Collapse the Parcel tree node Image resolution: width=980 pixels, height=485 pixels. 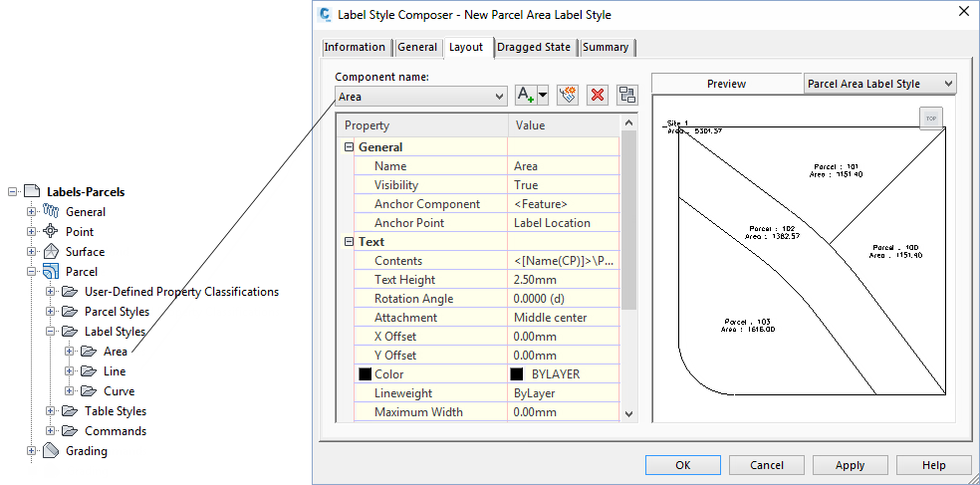(x=31, y=272)
